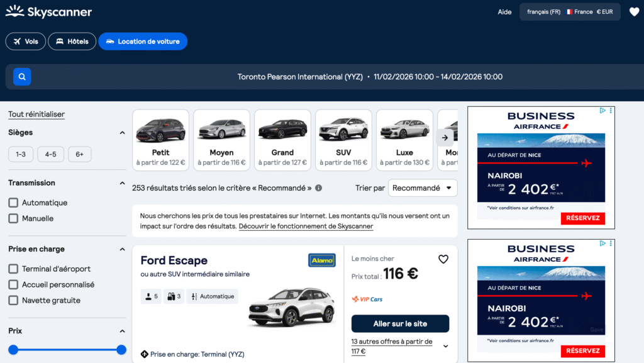644x363 pixels.
Task: Collapse the Prix filter section
Action: (122, 331)
